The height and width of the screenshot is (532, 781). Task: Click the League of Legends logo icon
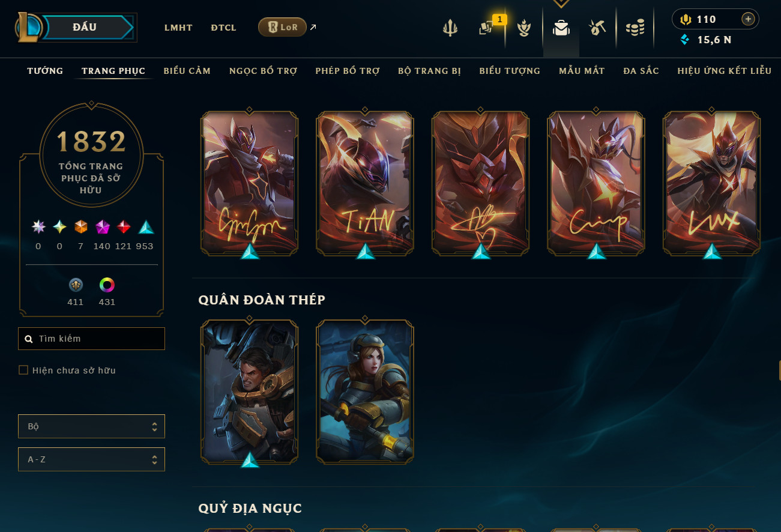tap(29, 27)
